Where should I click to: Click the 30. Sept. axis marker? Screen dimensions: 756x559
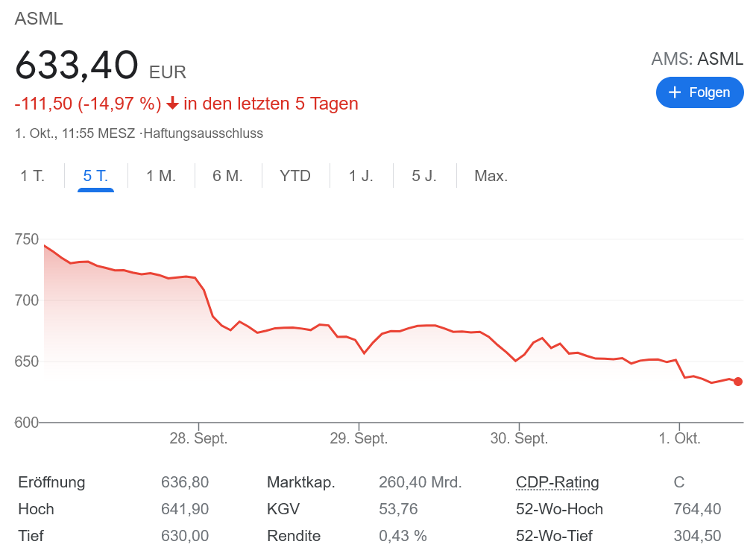519,438
